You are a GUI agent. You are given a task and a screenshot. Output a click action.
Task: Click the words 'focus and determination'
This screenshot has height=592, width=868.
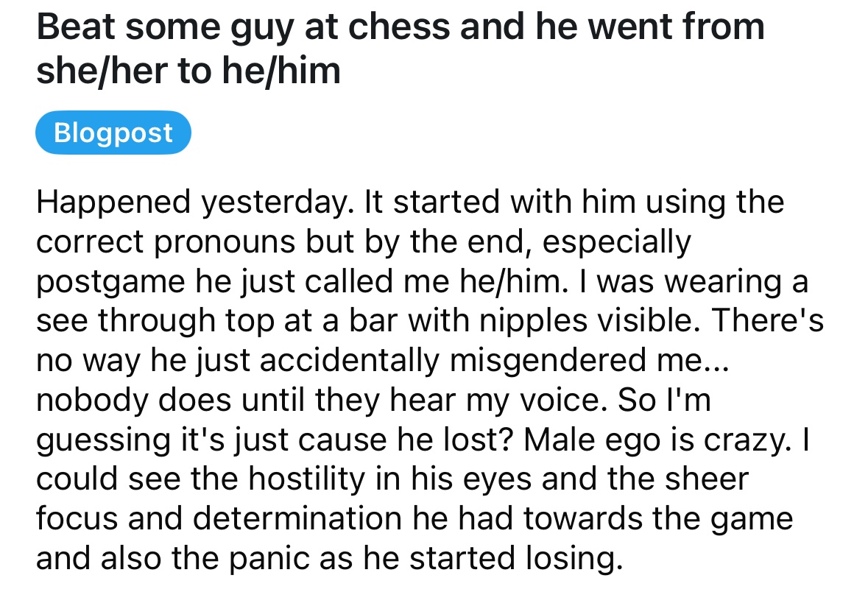tap(219, 519)
